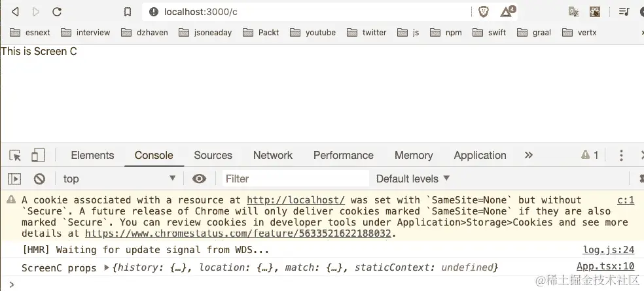Open the c:1 source link

(626, 200)
